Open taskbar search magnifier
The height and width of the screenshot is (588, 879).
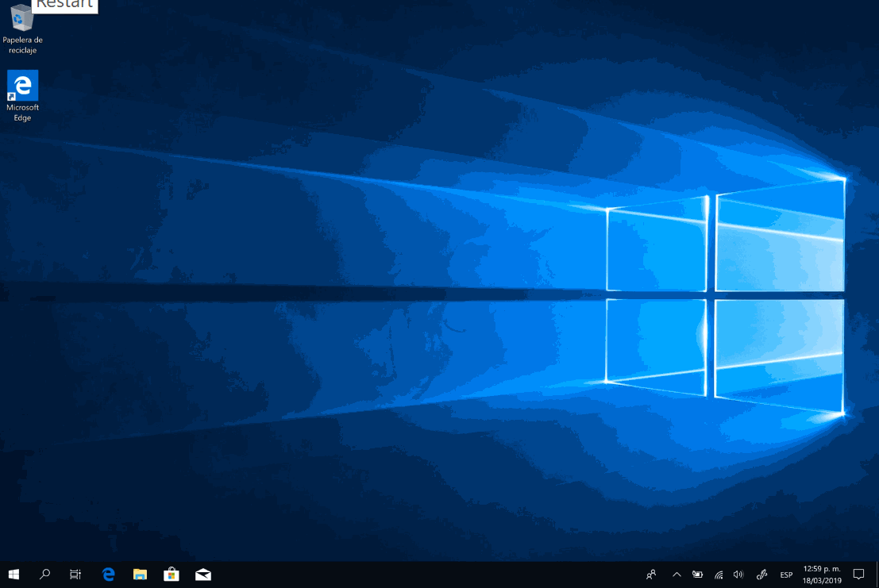44,575
